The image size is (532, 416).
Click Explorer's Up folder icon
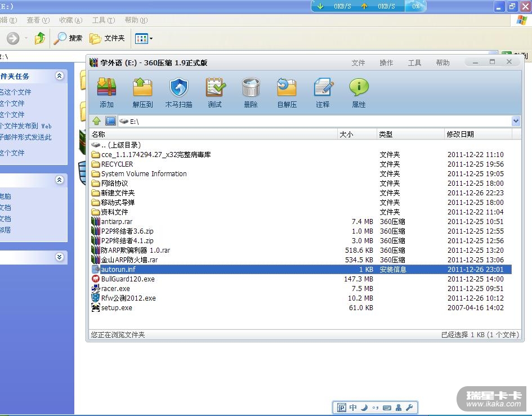(40, 38)
